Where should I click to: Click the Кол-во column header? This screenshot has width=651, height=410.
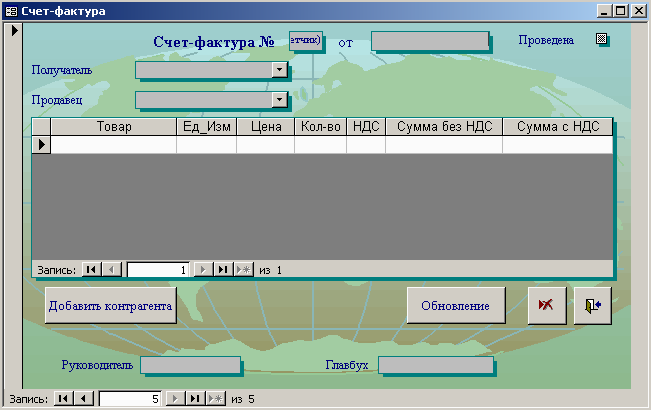321,127
